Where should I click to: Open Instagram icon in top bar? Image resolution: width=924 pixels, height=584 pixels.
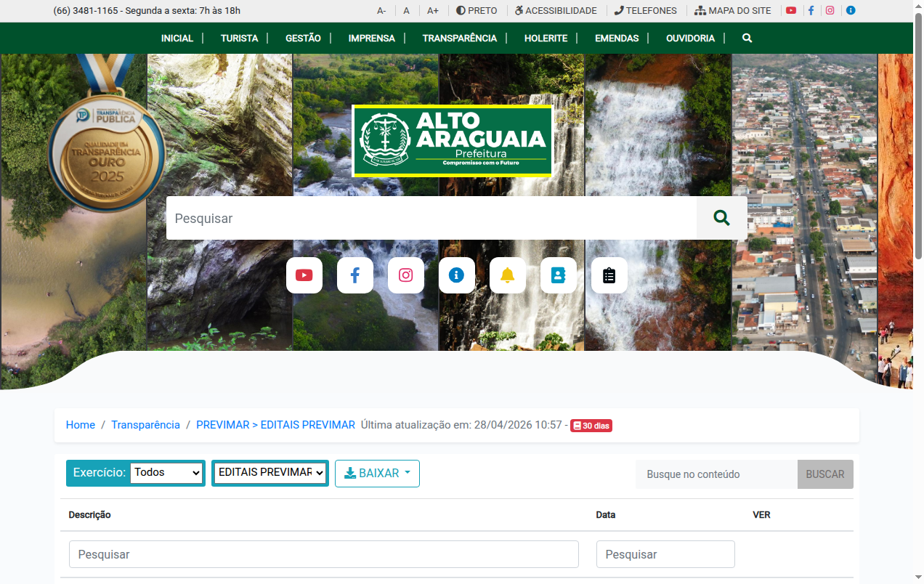tap(830, 11)
